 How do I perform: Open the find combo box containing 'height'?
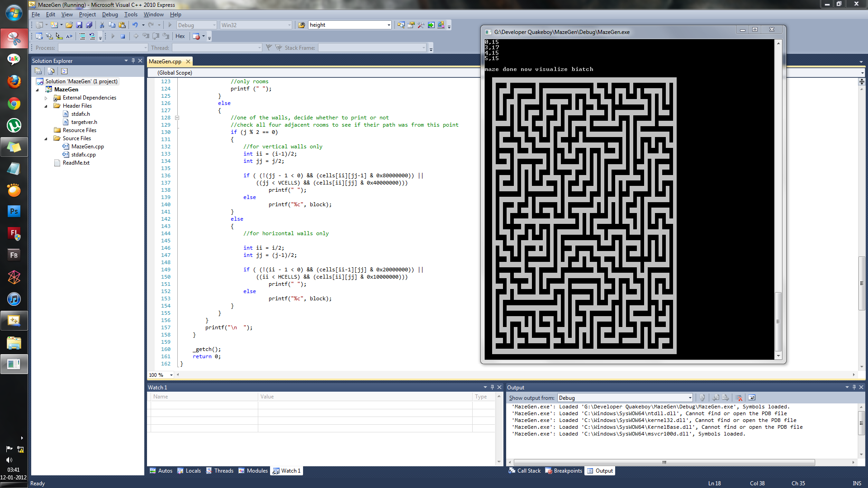(350, 25)
